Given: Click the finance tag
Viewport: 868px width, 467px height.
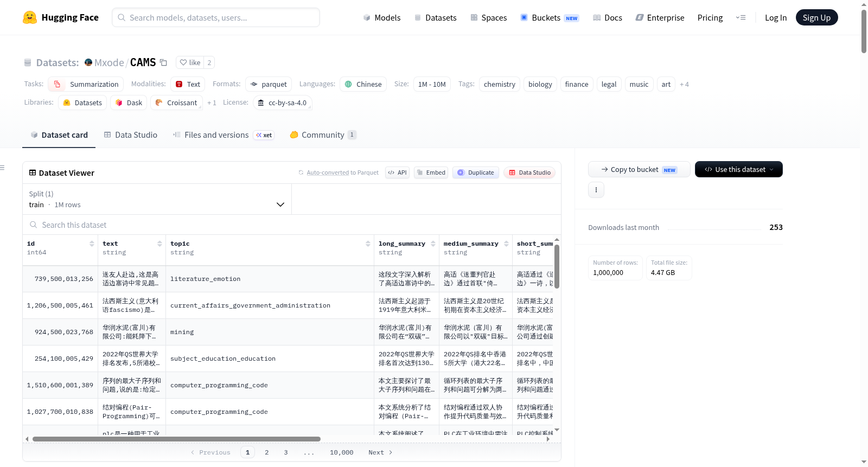Looking at the screenshot, I should [577, 84].
